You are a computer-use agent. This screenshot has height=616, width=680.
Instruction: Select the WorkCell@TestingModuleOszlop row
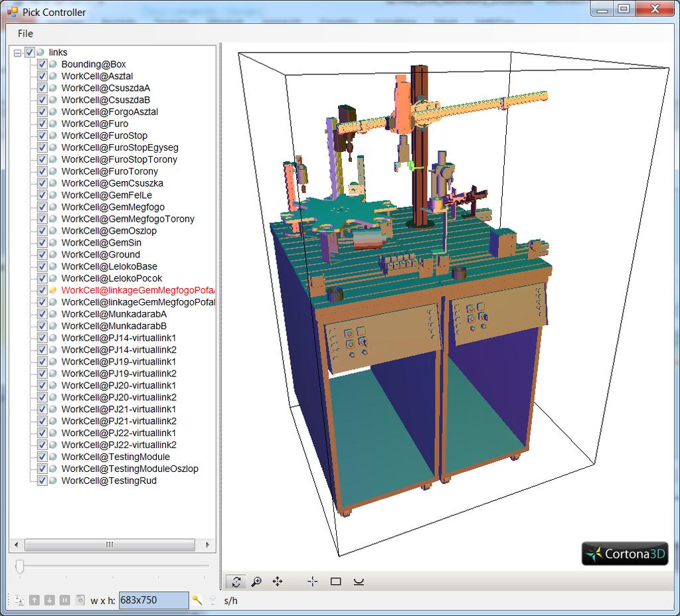129,469
